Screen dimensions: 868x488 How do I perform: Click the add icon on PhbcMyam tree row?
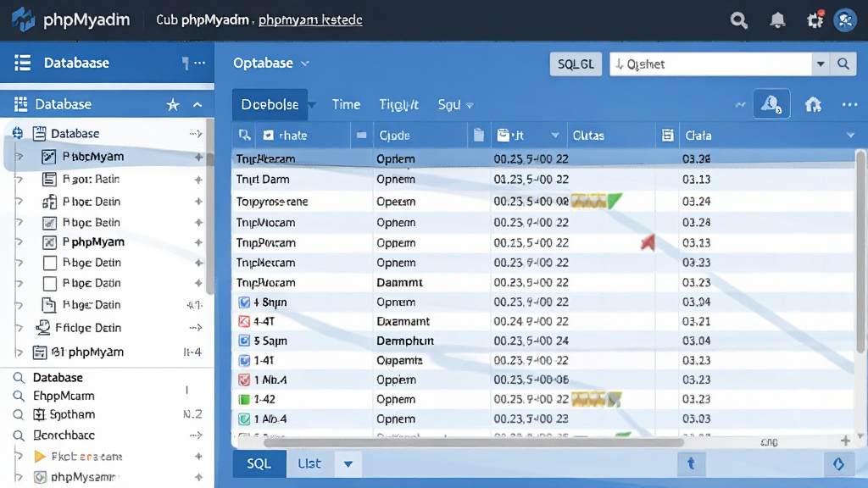tap(198, 157)
